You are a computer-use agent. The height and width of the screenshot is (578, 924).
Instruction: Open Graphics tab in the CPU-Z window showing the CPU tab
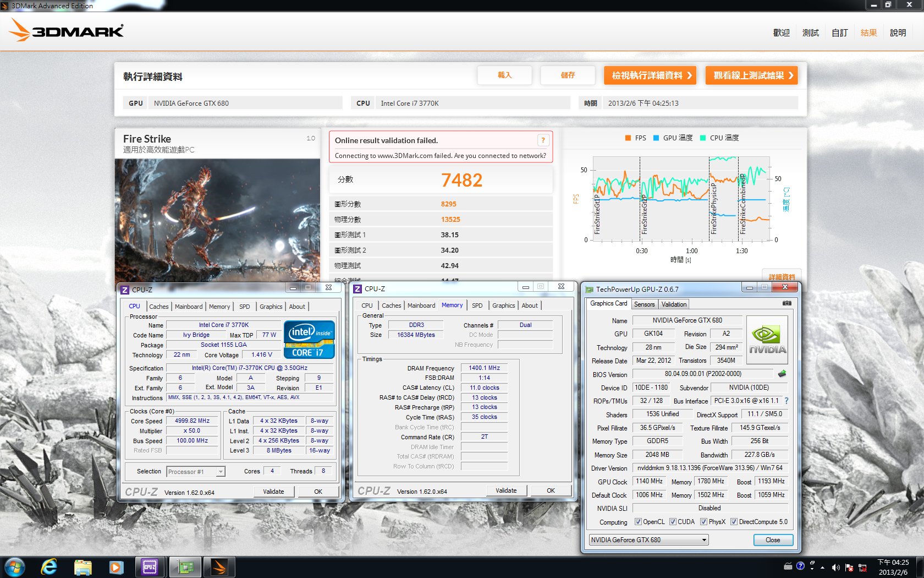[x=271, y=307]
